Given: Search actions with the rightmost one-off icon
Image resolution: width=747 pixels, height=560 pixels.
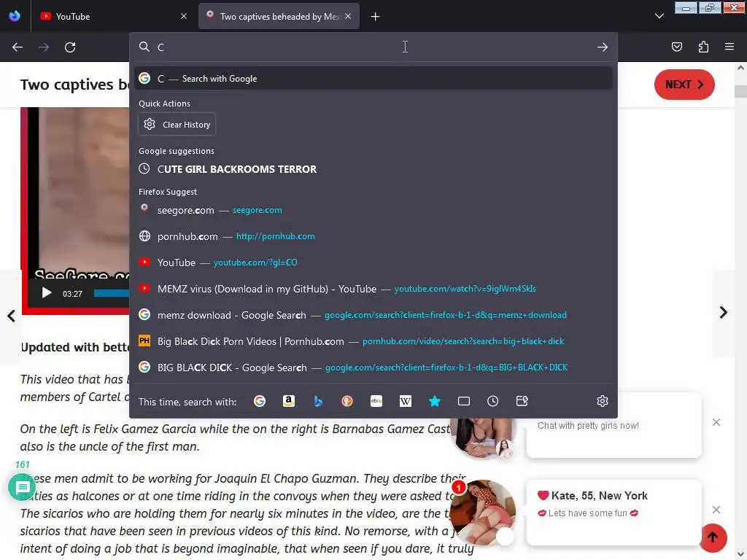Looking at the screenshot, I should pyautogui.click(x=522, y=402).
